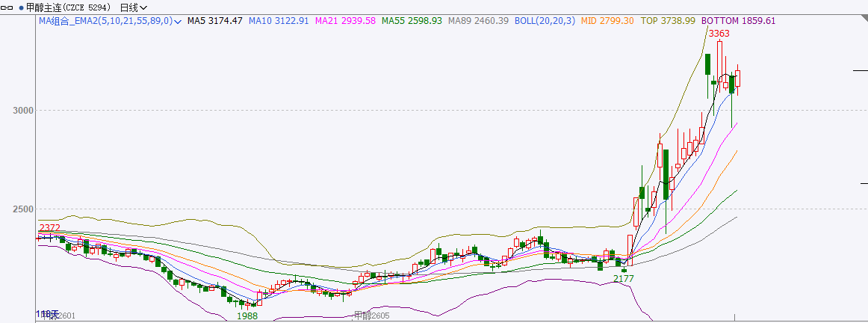The height and width of the screenshot is (323, 868).
Task: Click the 甲醇2605 contract marker on time axis
Action: [372, 316]
